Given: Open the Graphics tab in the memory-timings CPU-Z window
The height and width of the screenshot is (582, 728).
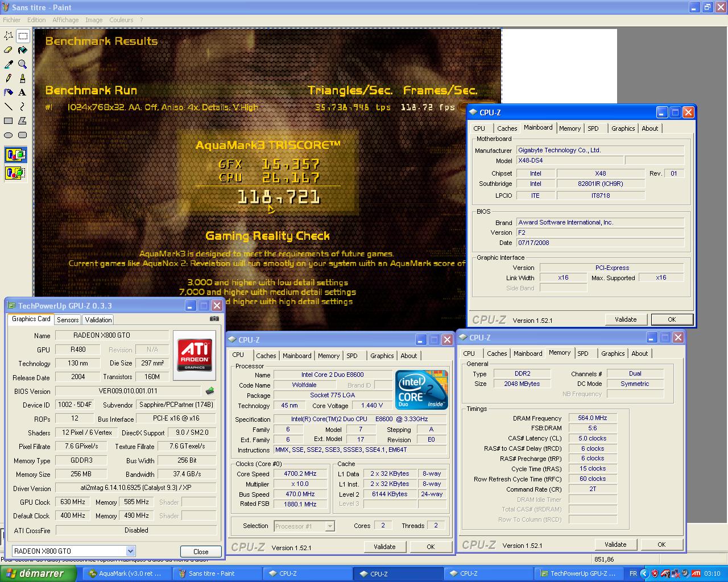Looking at the screenshot, I should [x=613, y=354].
